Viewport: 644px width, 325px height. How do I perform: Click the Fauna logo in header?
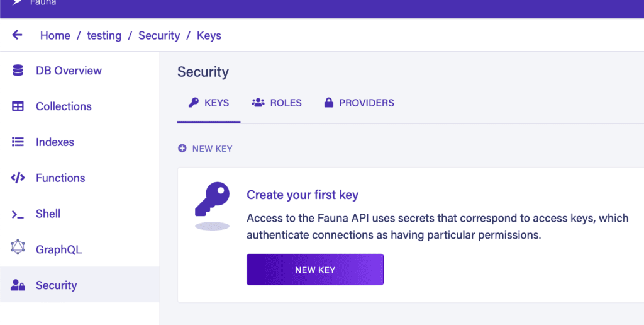pos(18,3)
